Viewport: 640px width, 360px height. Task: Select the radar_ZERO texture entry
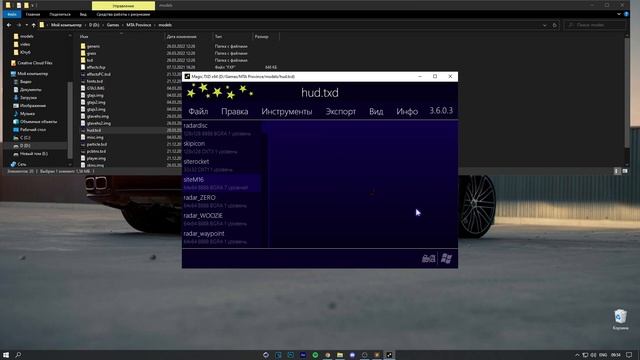(221, 201)
